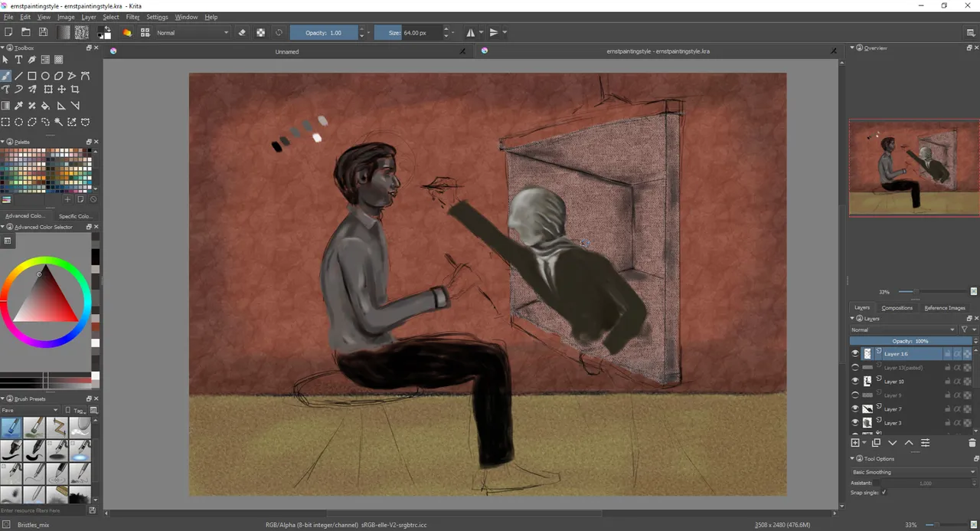
Task: Duplicate the selected layer
Action: 876,443
